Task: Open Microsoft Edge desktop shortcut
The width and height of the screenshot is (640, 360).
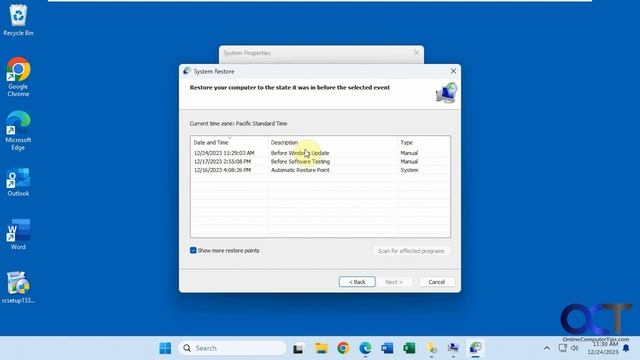Action: pyautogui.click(x=18, y=130)
